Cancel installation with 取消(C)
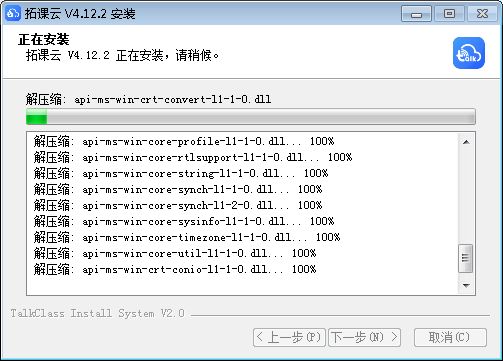 click(450, 337)
